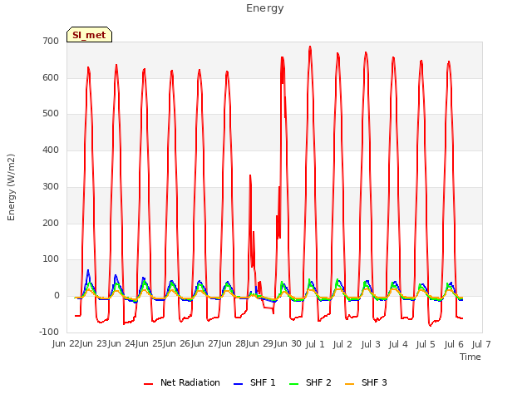Image resolution: width=532 pixels, height=399 pixels.
Task: Click the Jul 1 x-axis date label
Action: (x=315, y=344)
